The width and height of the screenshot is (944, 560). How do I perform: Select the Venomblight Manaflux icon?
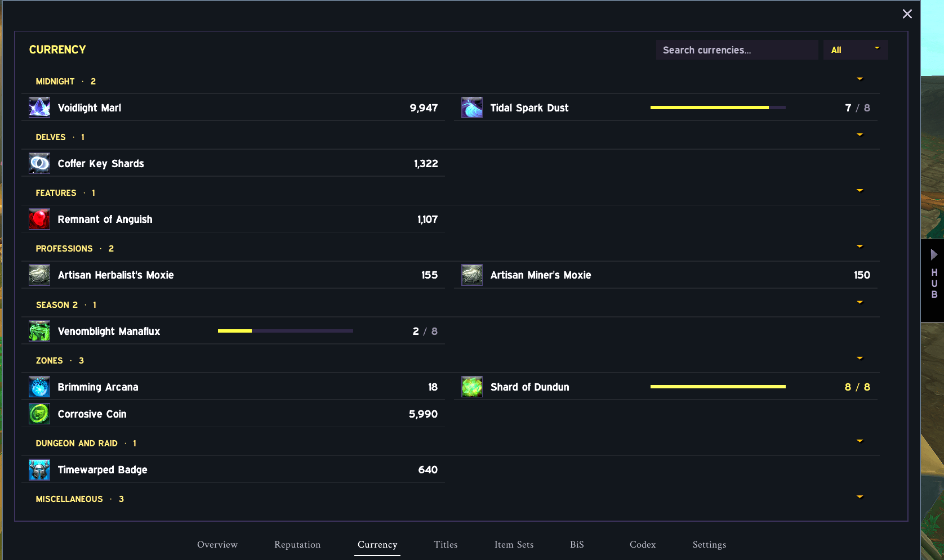pos(39,331)
